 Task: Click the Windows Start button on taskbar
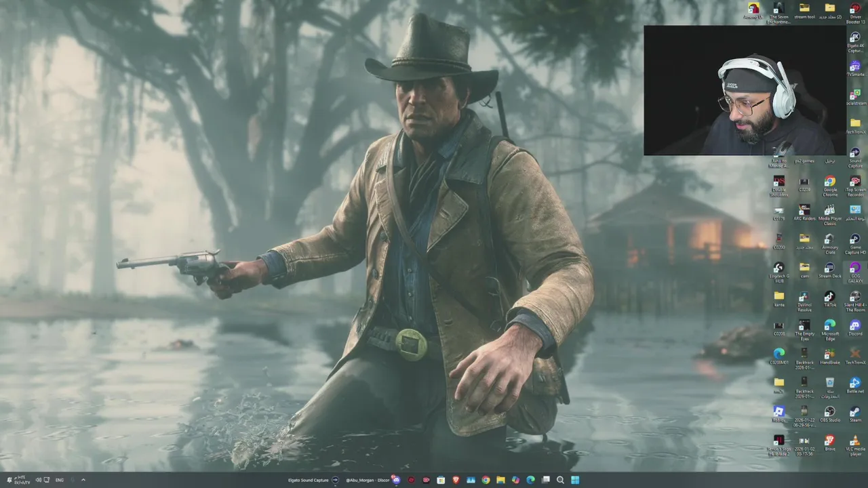575,480
